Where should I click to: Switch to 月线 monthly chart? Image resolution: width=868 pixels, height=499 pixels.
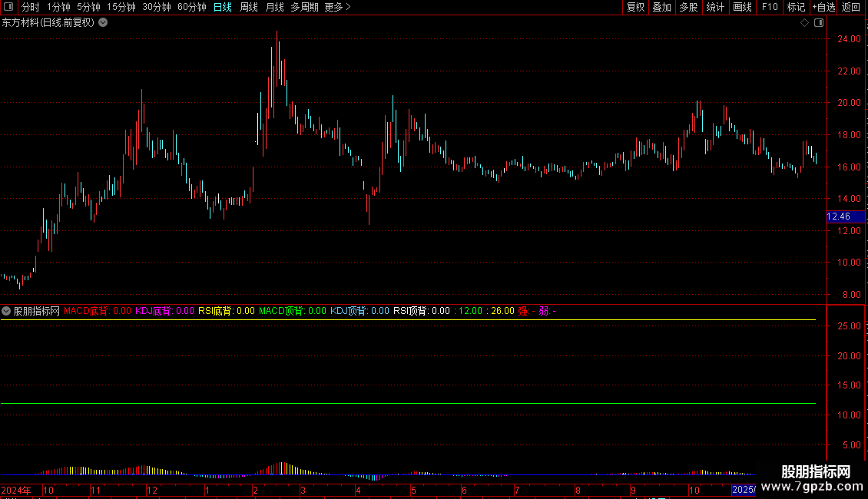(274, 7)
